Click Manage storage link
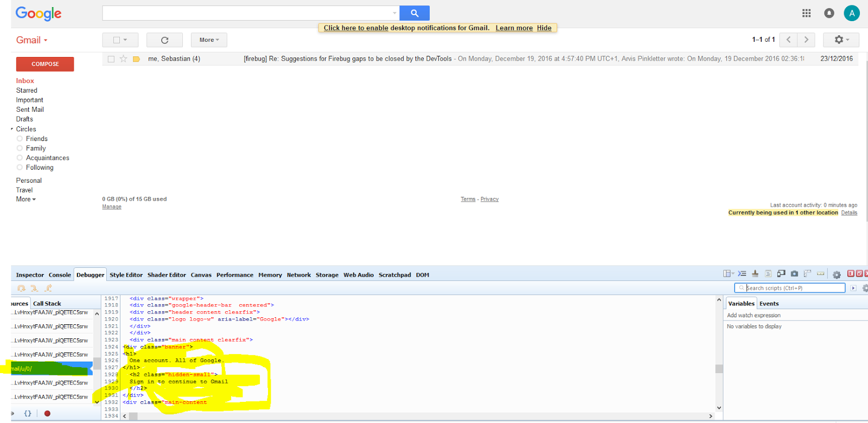868x423 pixels. [x=112, y=207]
